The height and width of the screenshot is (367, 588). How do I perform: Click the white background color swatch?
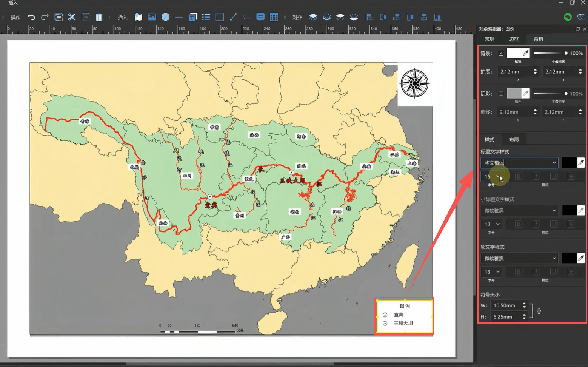(514, 53)
